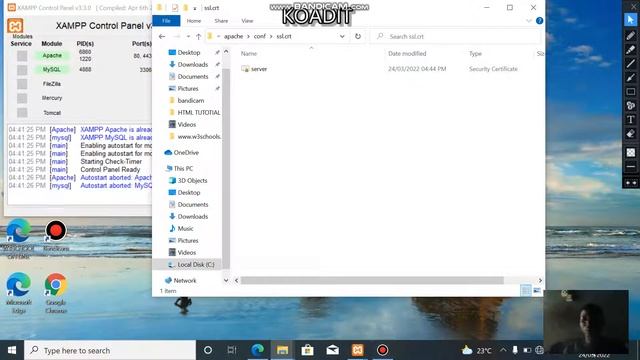Open Bandicam recorder from the taskbar

coord(382,350)
